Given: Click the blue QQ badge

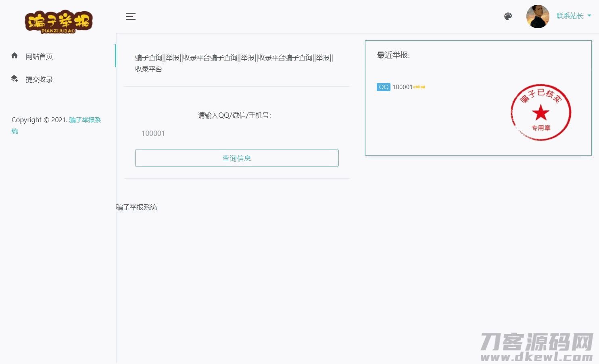Looking at the screenshot, I should 383,87.
